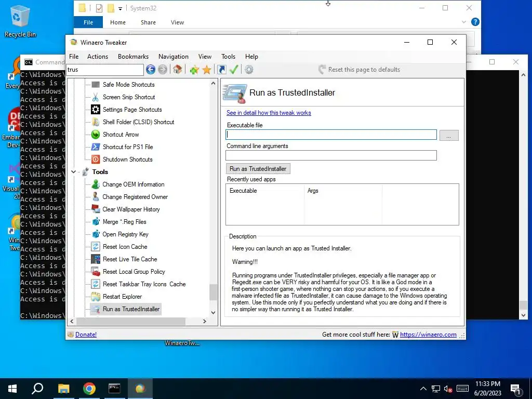Screen dimensions: 532x399
Task: Select the Restart Explorer icon
Action: point(96,297)
